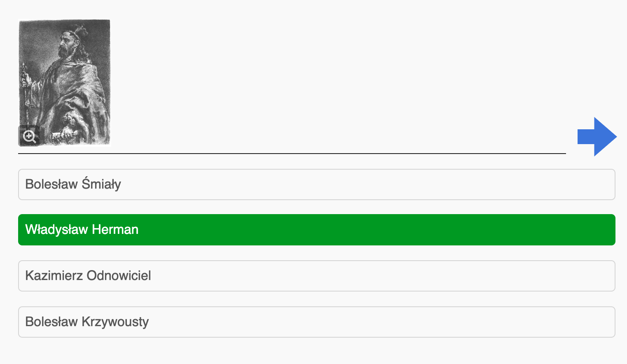Open the engraved monarch portrait thumbnail
Viewport: 627px width, 364px height.
pos(65,83)
